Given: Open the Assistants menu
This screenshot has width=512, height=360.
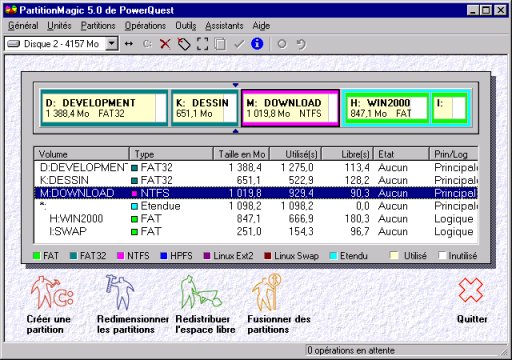Looking at the screenshot, I should [x=224, y=26].
